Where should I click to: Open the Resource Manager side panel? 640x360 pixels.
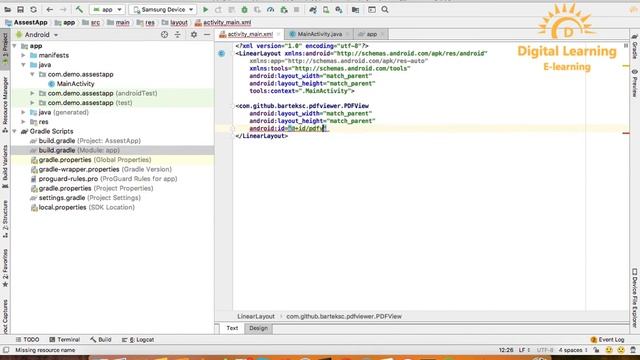tap(5, 104)
